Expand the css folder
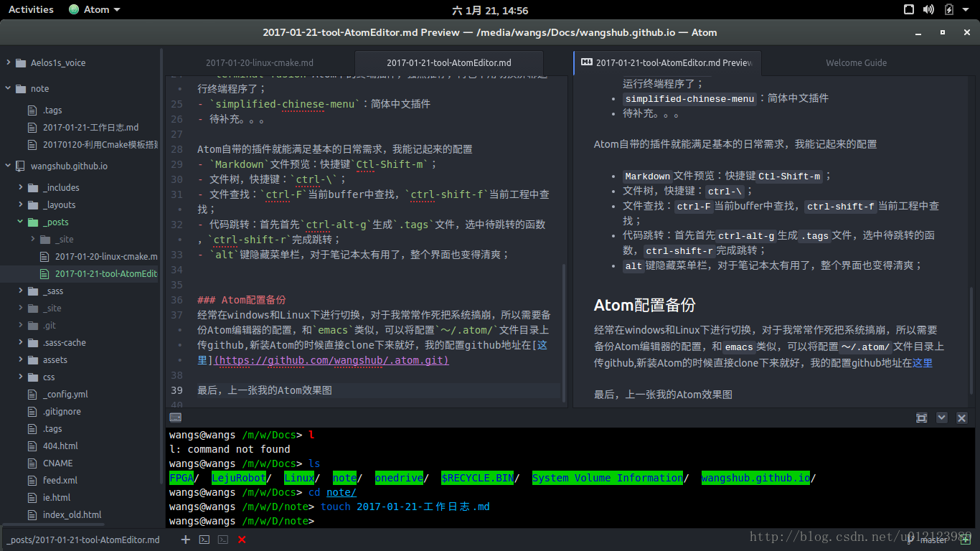Viewport: 980px width, 551px height. 20,377
